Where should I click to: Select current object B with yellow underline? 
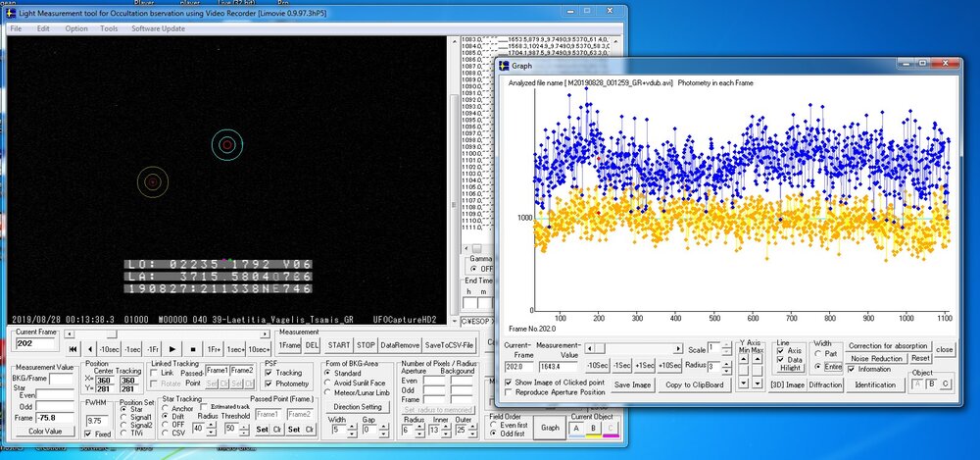[594, 427]
